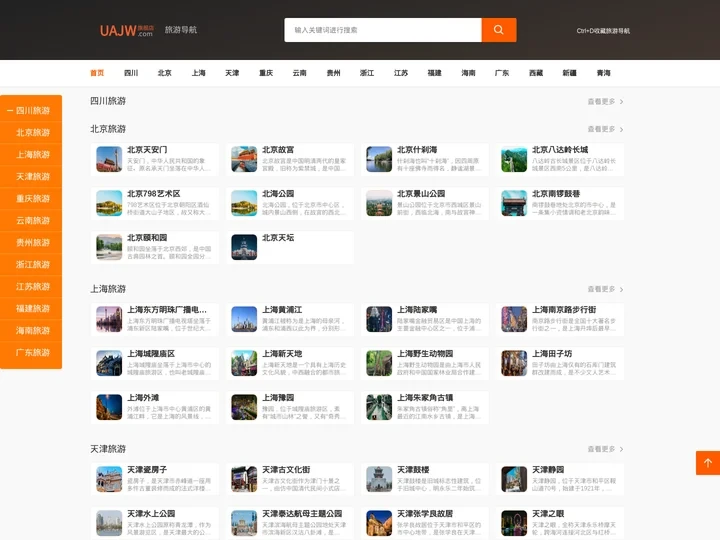Jump to 广东旅游 in the sidebar
The height and width of the screenshot is (540, 720).
pyautogui.click(x=31, y=353)
